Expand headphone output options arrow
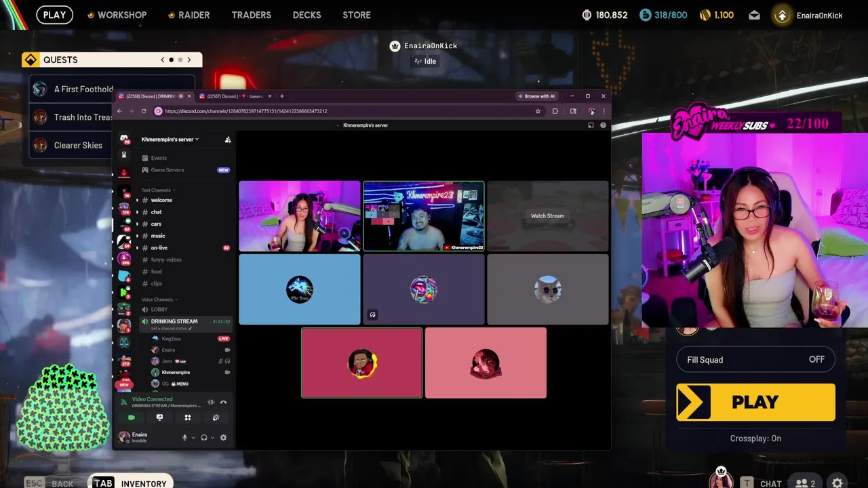 pos(212,438)
